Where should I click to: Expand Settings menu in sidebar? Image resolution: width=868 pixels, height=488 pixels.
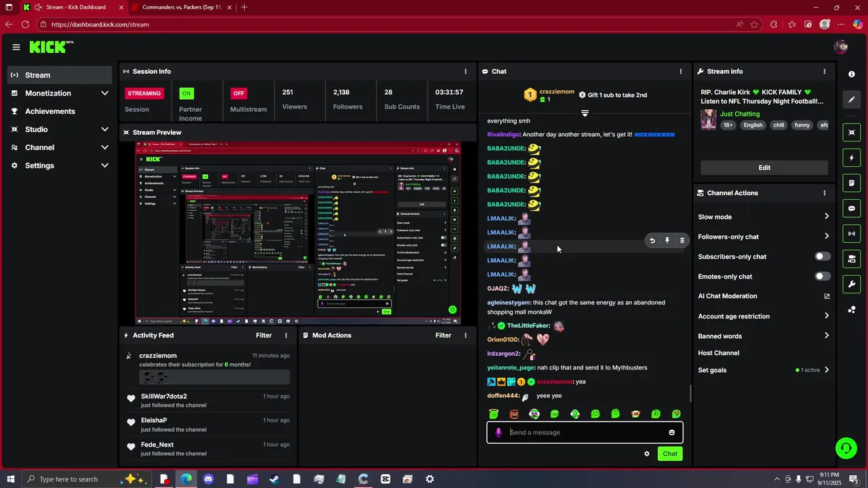(x=104, y=165)
